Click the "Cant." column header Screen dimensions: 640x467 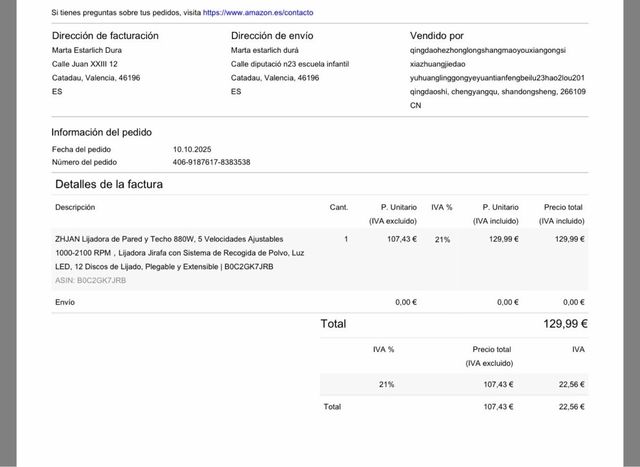(x=338, y=207)
